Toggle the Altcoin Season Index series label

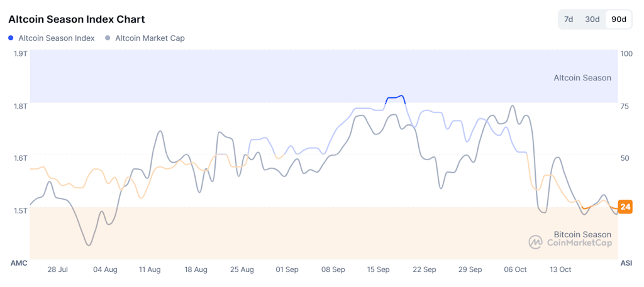coord(57,38)
